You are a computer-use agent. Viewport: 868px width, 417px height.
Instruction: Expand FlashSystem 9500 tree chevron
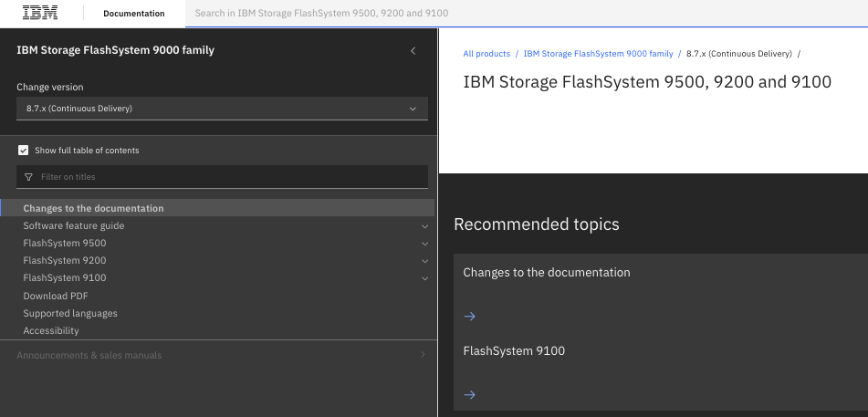(x=424, y=244)
